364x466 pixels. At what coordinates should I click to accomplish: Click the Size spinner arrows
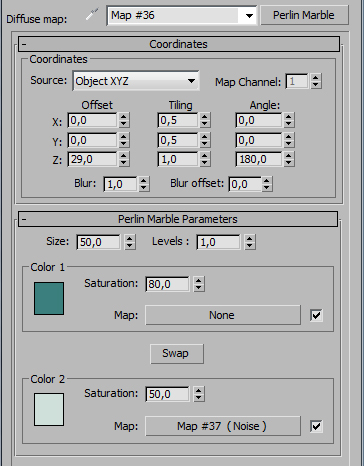130,242
